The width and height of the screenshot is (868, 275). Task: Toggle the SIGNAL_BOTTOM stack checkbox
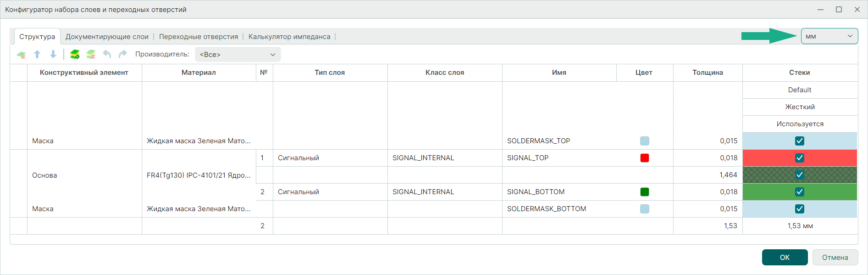tap(799, 192)
